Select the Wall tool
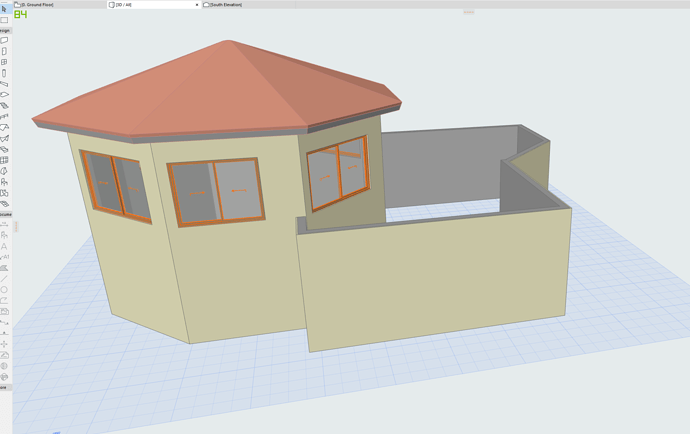 coord(4,40)
